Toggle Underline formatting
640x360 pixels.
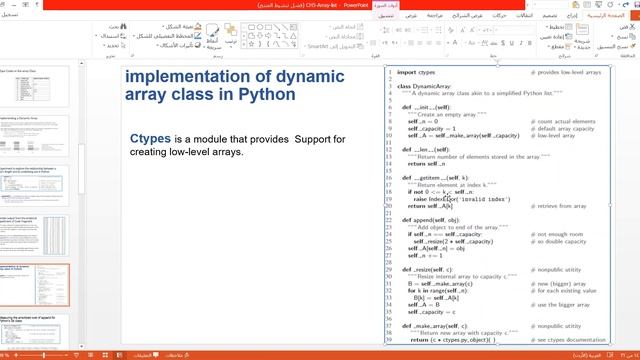click(x=512, y=43)
